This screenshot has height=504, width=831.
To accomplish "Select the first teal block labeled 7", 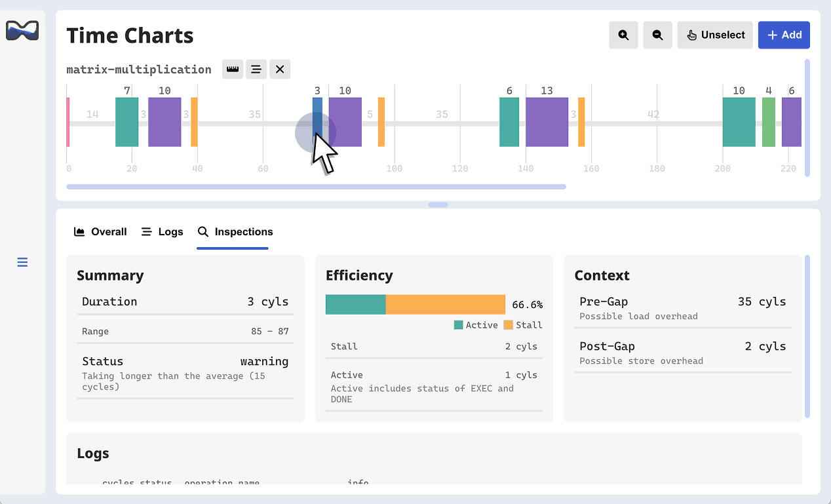I will click(x=126, y=122).
